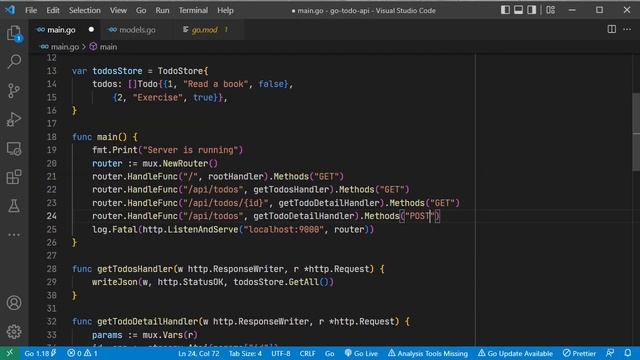Click the vertical editor scrollbar thumb
Image resolution: width=640 pixels, height=360 pixels.
[636, 132]
